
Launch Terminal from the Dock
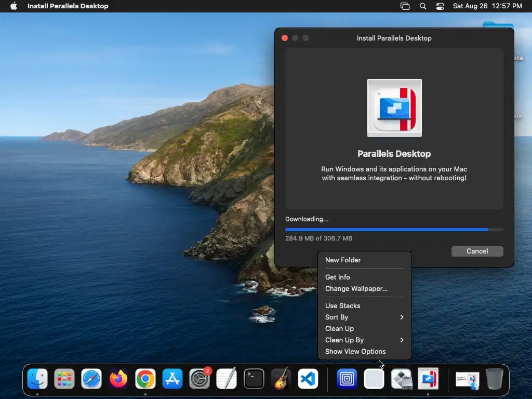tap(254, 379)
